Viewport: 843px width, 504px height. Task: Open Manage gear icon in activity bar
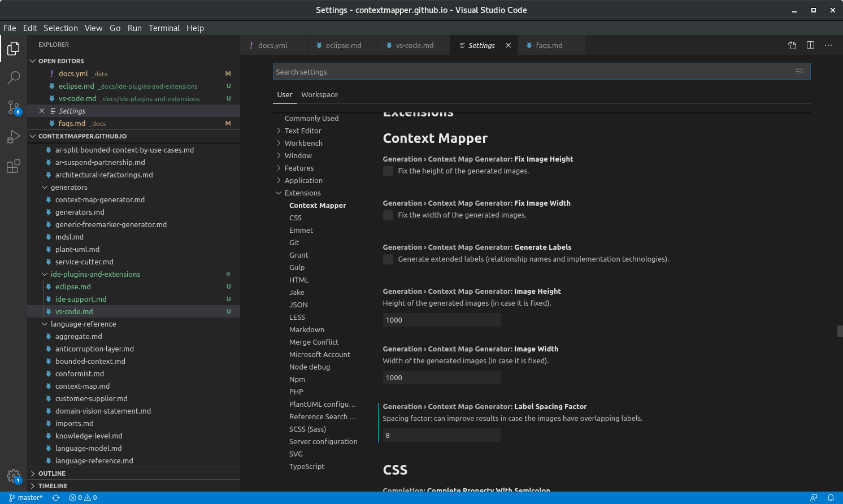point(14,476)
